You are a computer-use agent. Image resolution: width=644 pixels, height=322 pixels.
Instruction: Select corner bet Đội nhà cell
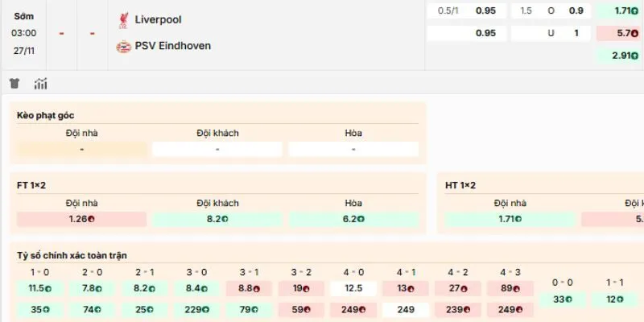(x=82, y=149)
